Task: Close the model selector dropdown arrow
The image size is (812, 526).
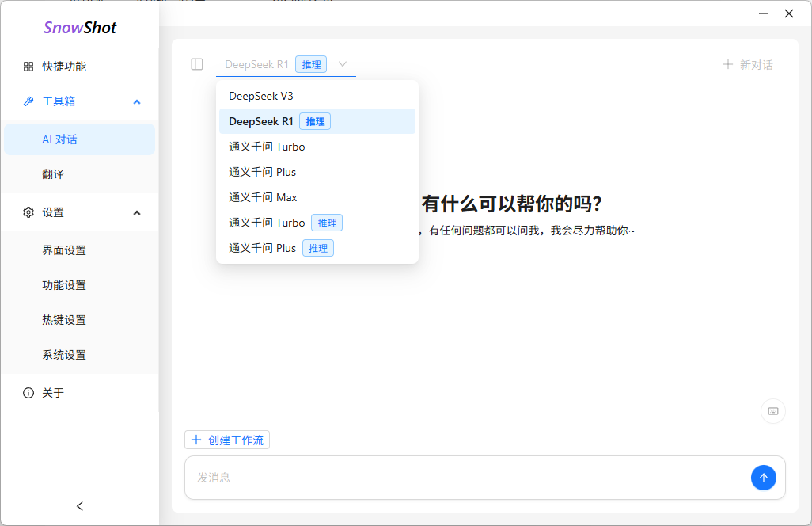Action: click(x=343, y=64)
